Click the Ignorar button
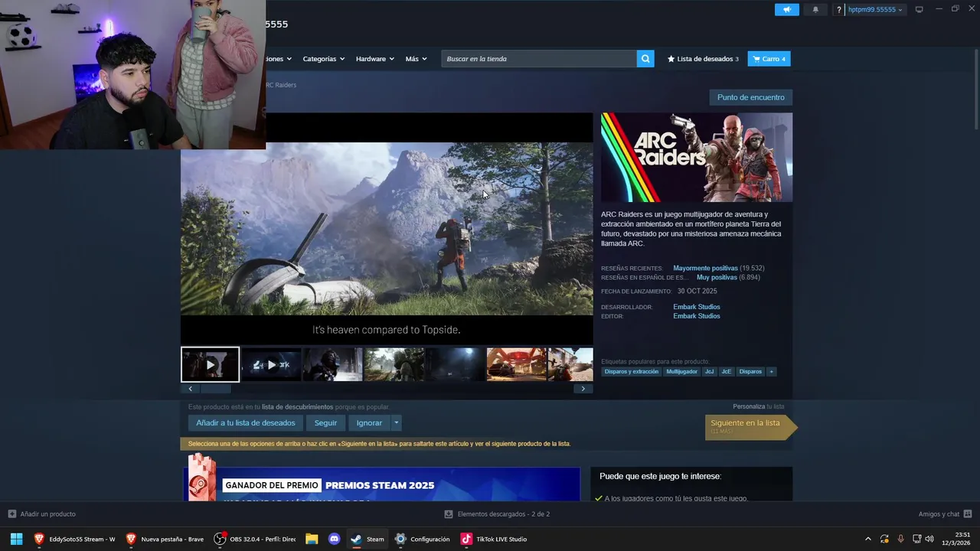Screen dimensions: 980x551 point(369,422)
